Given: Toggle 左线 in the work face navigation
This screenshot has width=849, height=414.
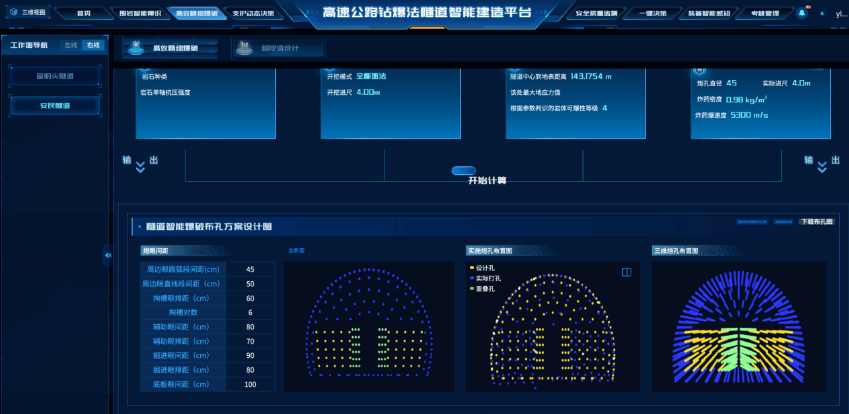Looking at the screenshot, I should pos(70,46).
